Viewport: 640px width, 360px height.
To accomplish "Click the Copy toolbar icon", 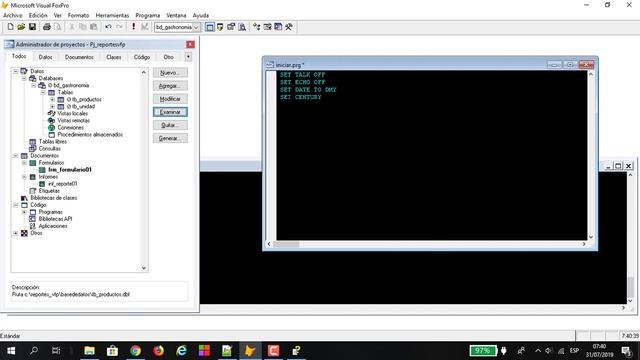I will [82, 27].
